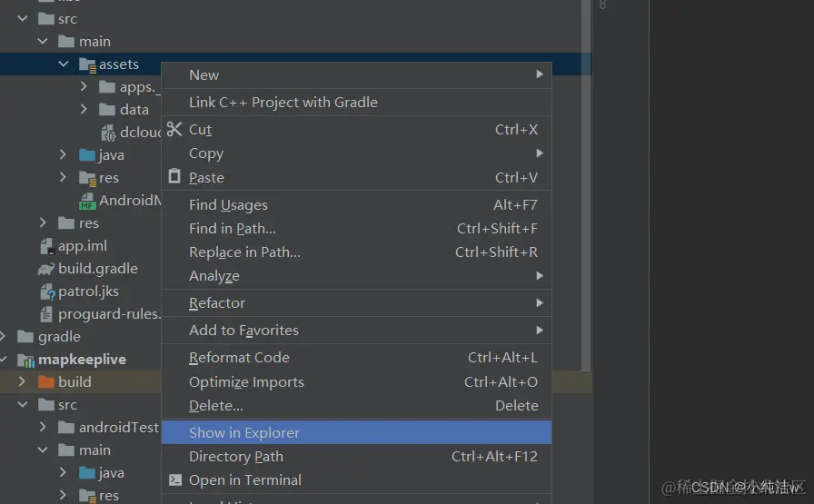The height and width of the screenshot is (504, 814).
Task: Click the orange build folder icon
Action: [46, 382]
